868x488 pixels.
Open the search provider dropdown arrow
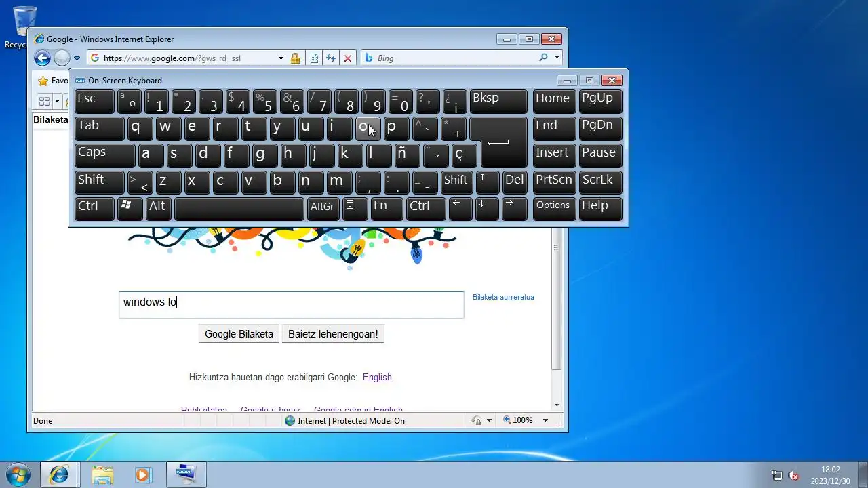pos(557,58)
